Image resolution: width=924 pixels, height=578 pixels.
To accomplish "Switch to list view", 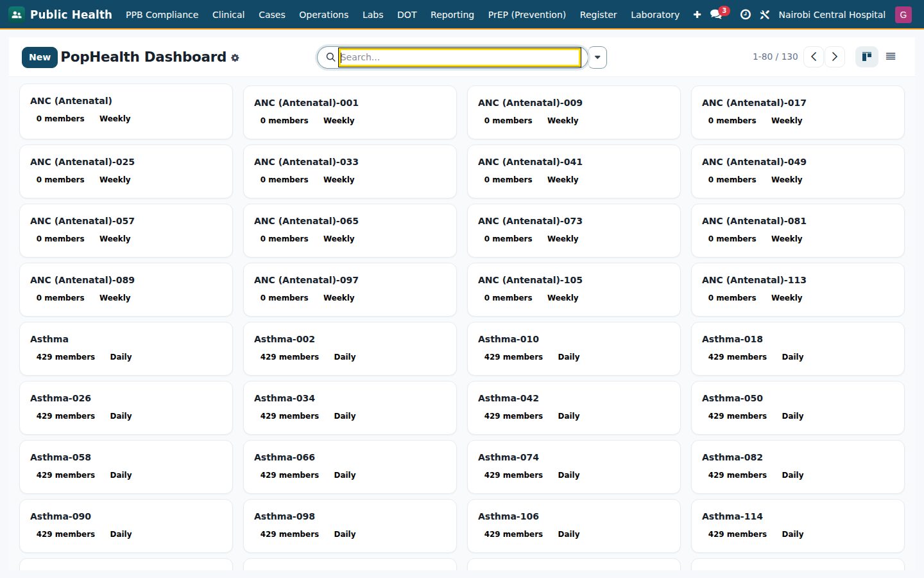I will pyautogui.click(x=891, y=57).
